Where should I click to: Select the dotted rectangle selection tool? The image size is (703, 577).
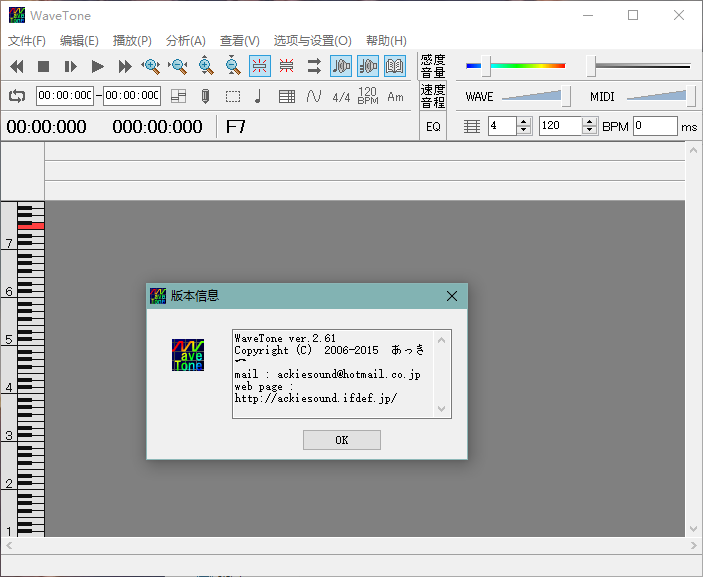232,96
